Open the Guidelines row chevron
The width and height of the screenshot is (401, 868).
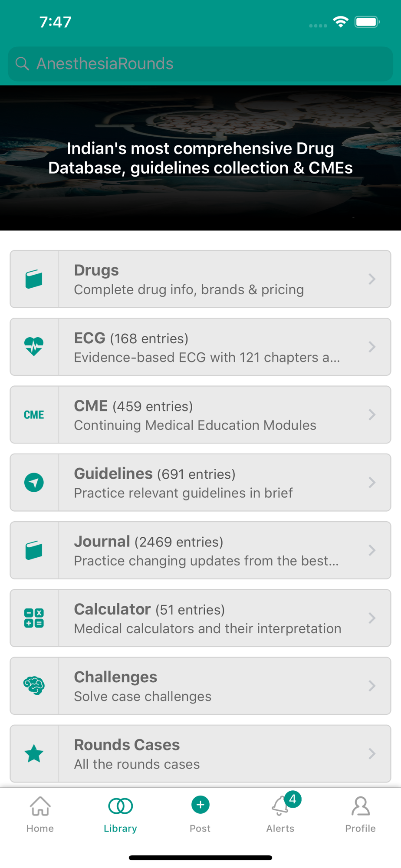click(372, 483)
